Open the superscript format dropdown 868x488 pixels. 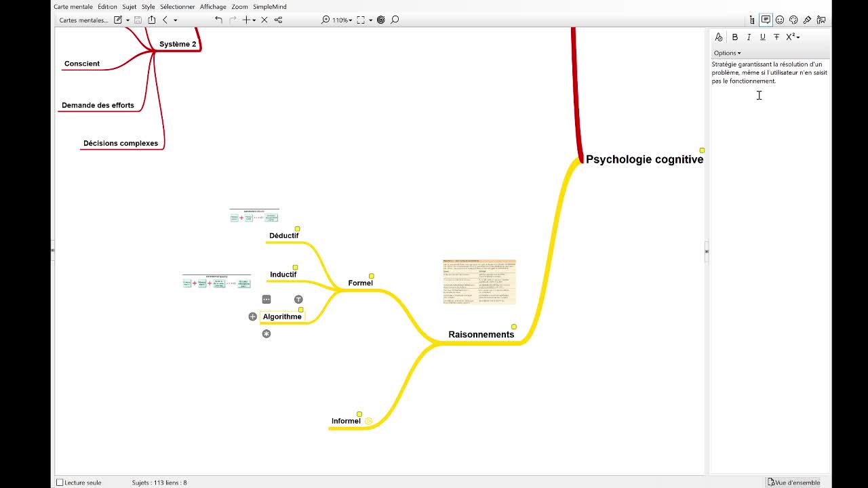[792, 37]
